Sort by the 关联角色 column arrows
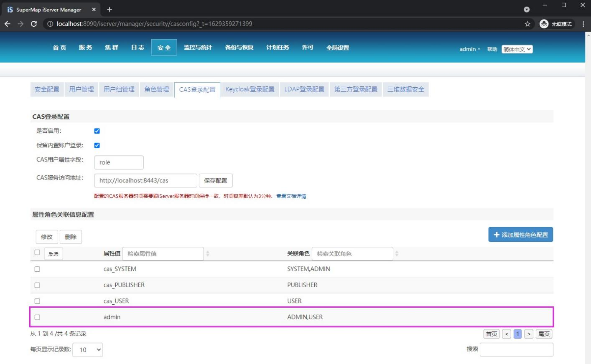The image size is (591, 364). [x=397, y=253]
